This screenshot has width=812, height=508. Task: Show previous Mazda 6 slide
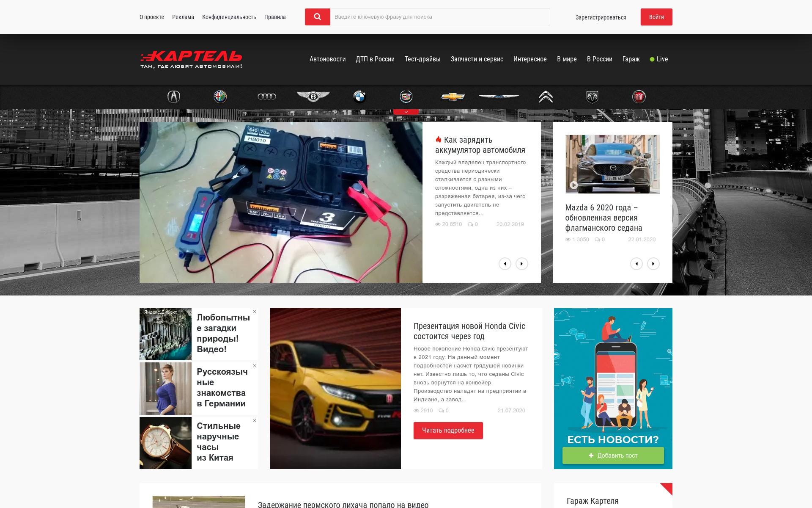pos(636,264)
